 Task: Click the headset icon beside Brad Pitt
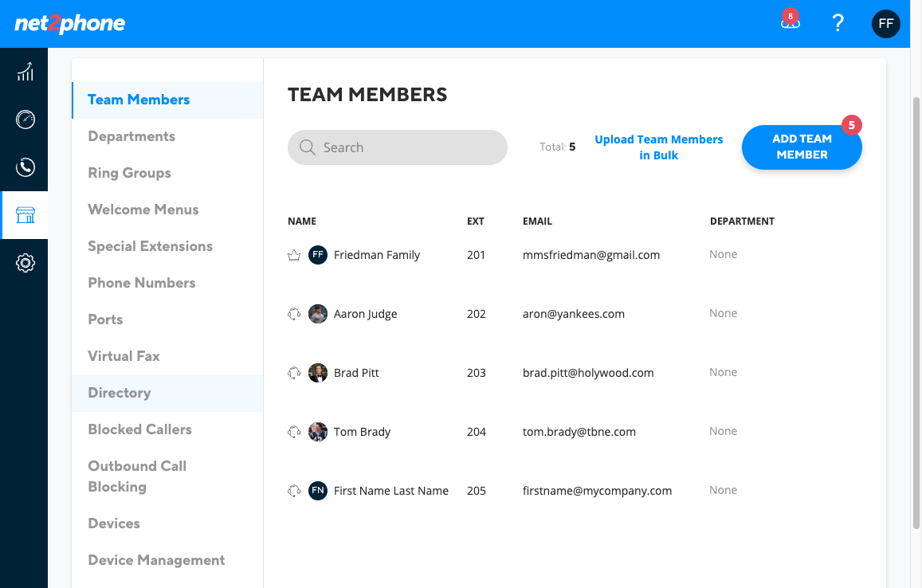[x=294, y=373]
